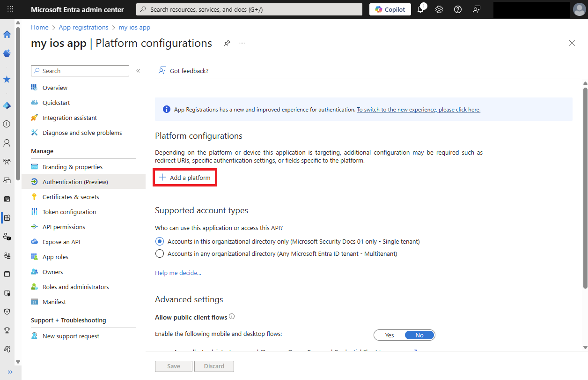Go to Home in left rail
The image size is (588, 380).
click(x=7, y=34)
